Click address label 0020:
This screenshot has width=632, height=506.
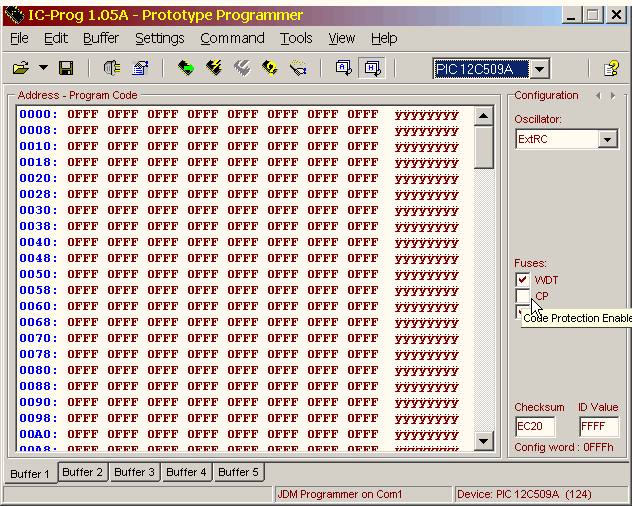click(38, 178)
